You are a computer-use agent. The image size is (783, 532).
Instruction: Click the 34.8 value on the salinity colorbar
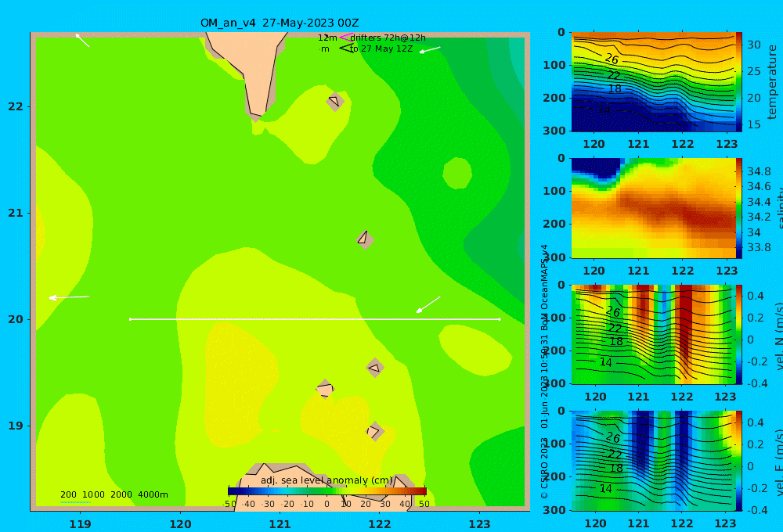[759, 171]
